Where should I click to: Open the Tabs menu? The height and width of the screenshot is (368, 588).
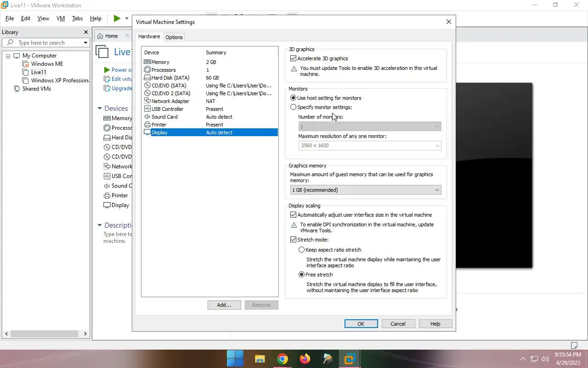[x=78, y=18]
